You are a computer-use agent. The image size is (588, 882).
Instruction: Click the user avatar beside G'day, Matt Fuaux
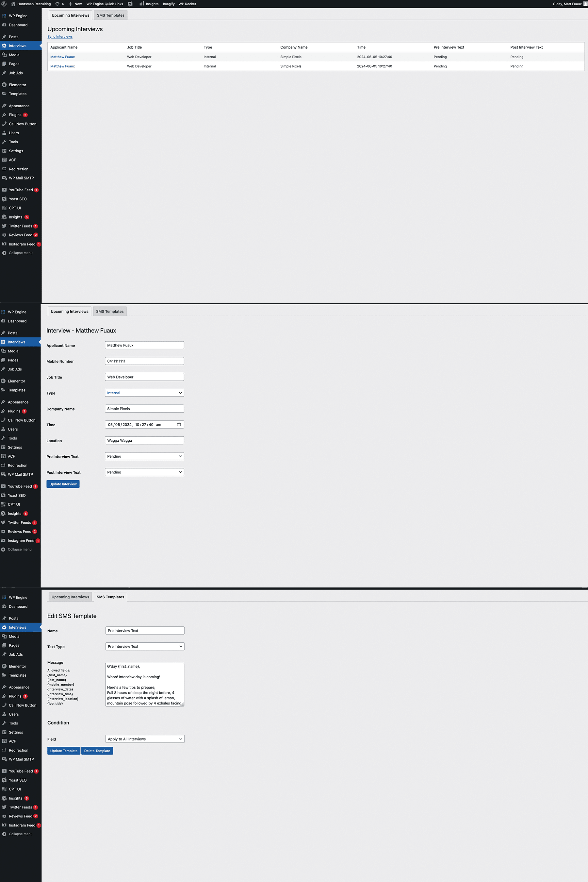585,4
